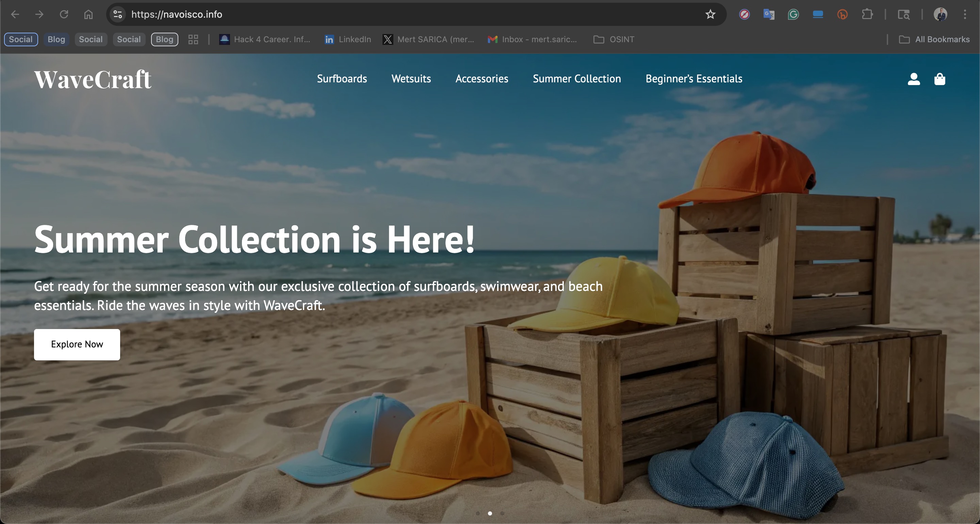Select the active middle carousel dot
This screenshot has width=980, height=524.
tap(490, 513)
